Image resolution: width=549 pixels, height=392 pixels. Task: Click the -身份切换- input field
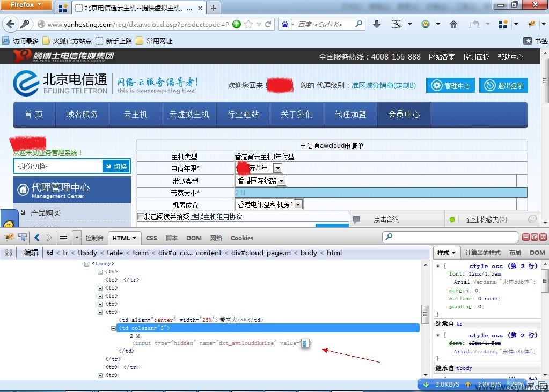pos(58,166)
